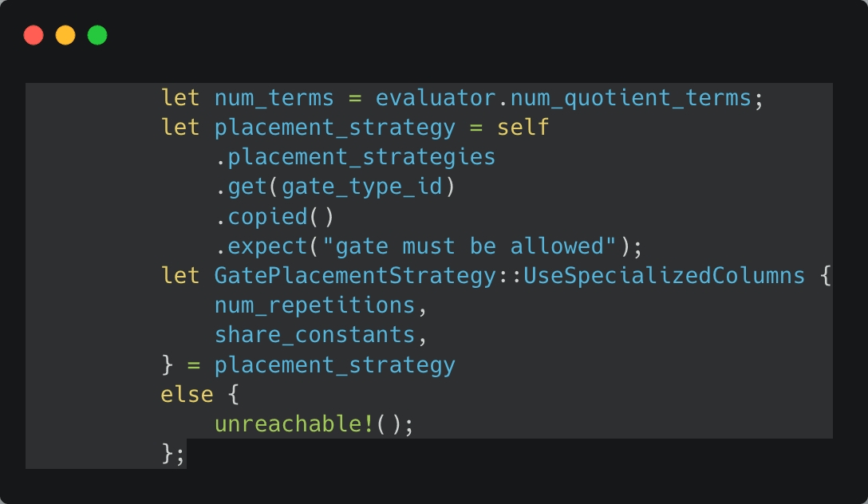Click the num_quotient_terms field
868x504 pixels.
pos(630,98)
